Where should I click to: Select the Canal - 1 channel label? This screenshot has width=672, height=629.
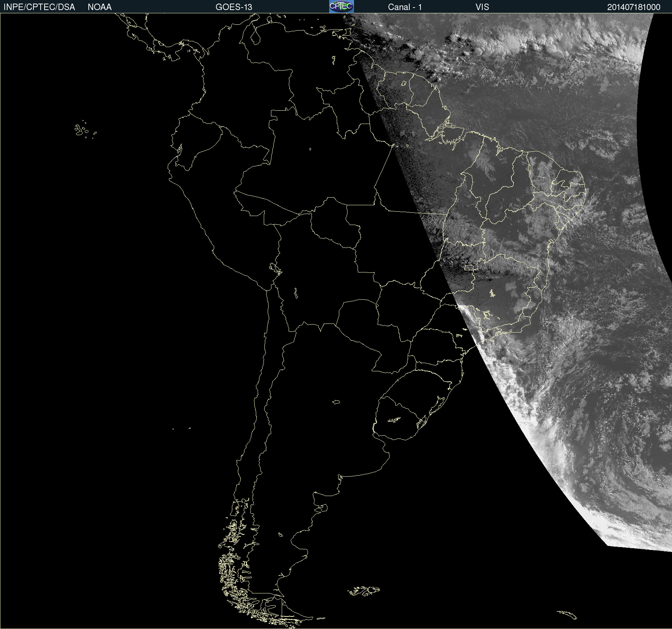point(405,7)
